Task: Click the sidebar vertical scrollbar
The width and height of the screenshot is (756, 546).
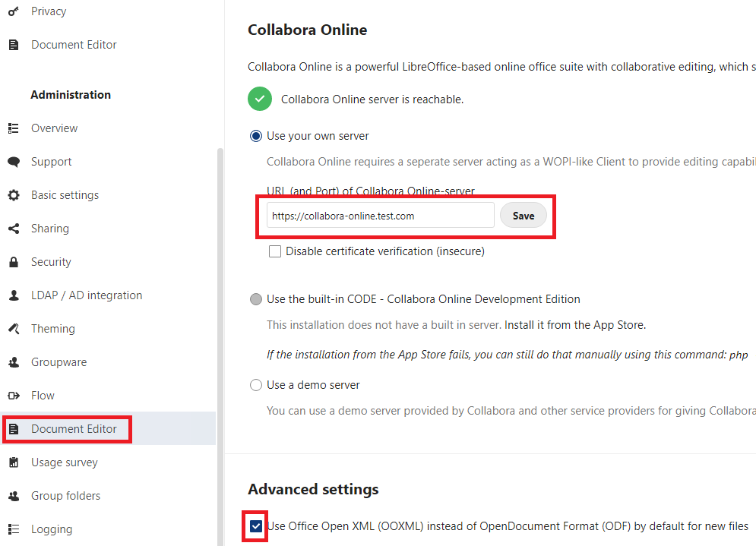Action: point(220,347)
